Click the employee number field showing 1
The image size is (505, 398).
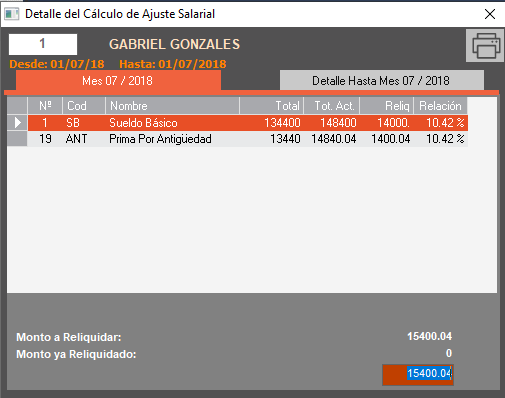coord(43,44)
